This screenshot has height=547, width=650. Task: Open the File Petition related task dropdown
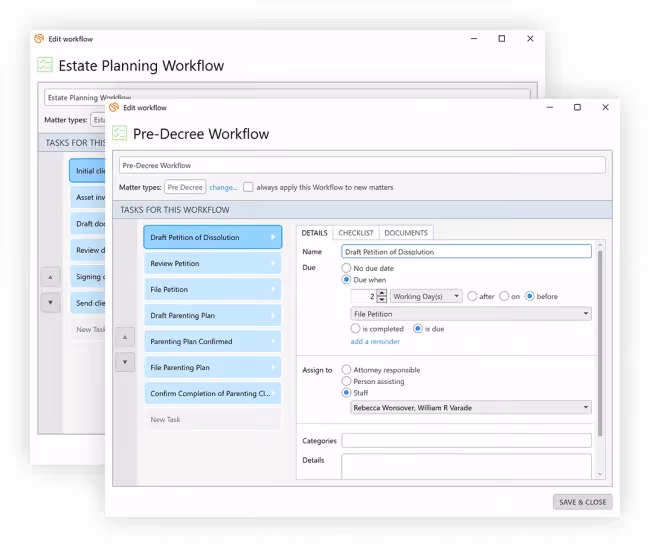(x=471, y=314)
